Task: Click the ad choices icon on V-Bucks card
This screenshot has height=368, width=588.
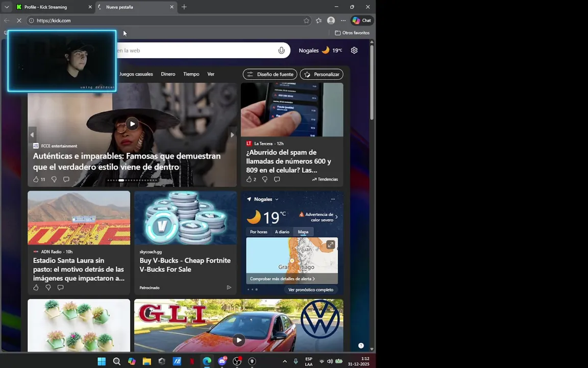Action: click(x=229, y=287)
